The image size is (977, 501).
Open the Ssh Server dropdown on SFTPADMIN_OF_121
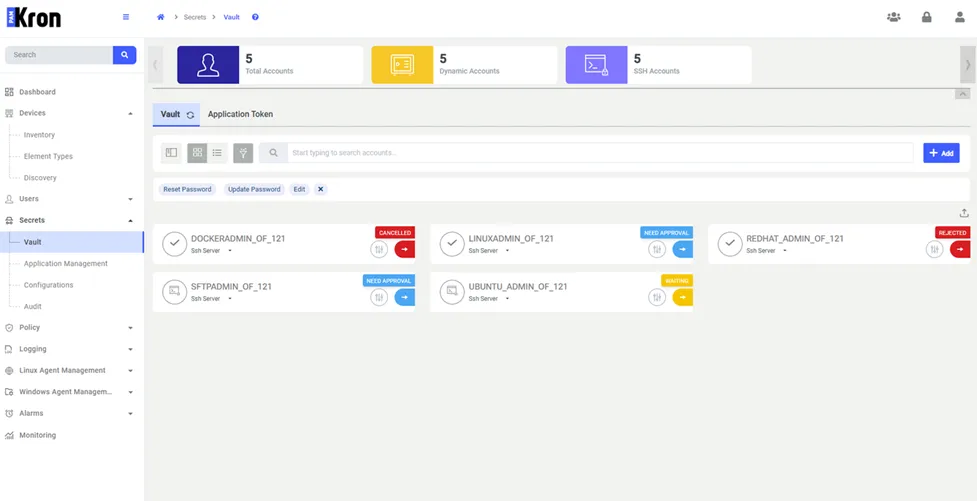click(x=230, y=298)
